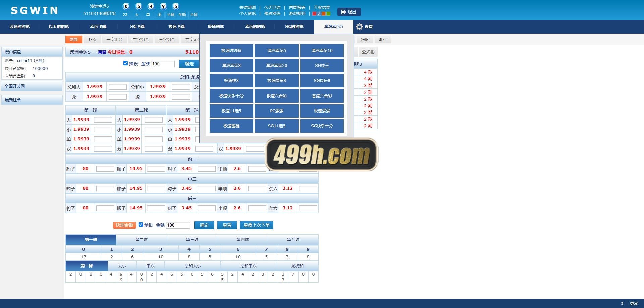Expand the 账户信息 sidebar header
The image size is (644, 308).
point(32,52)
